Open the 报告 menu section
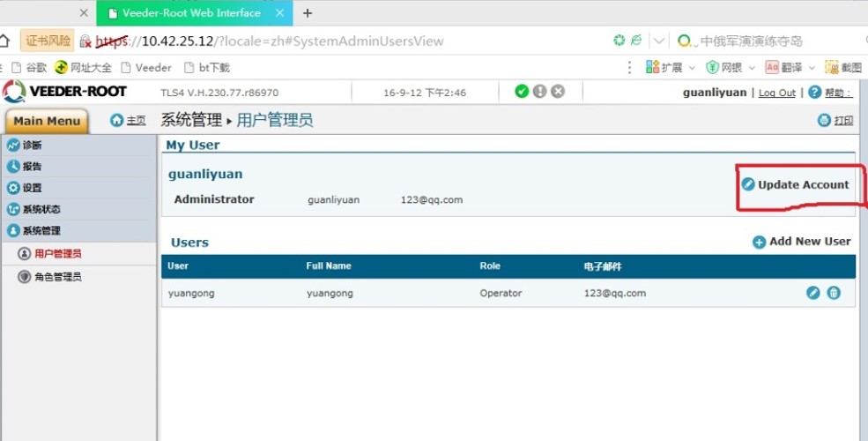Image resolution: width=868 pixels, height=441 pixels. pyautogui.click(x=32, y=166)
